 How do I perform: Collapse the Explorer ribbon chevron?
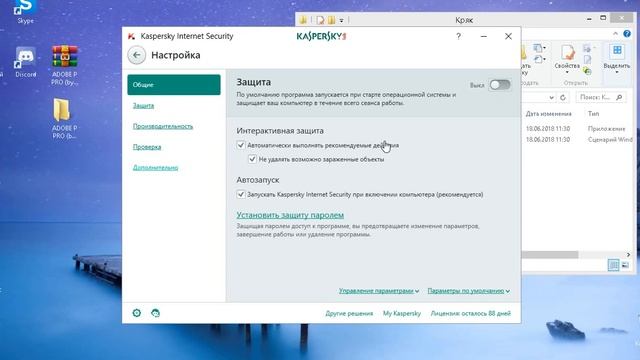pos(616,34)
